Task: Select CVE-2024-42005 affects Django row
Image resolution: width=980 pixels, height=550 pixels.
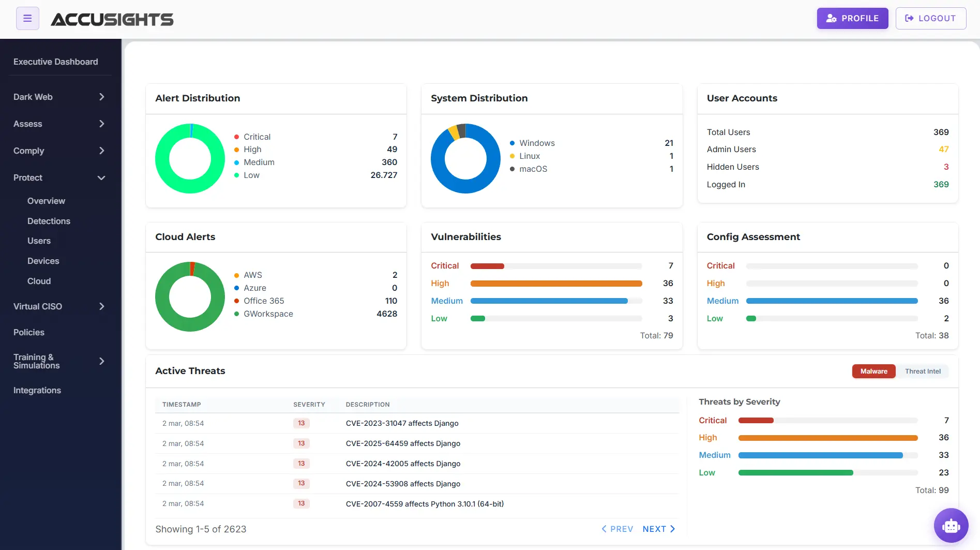Action: point(417,464)
